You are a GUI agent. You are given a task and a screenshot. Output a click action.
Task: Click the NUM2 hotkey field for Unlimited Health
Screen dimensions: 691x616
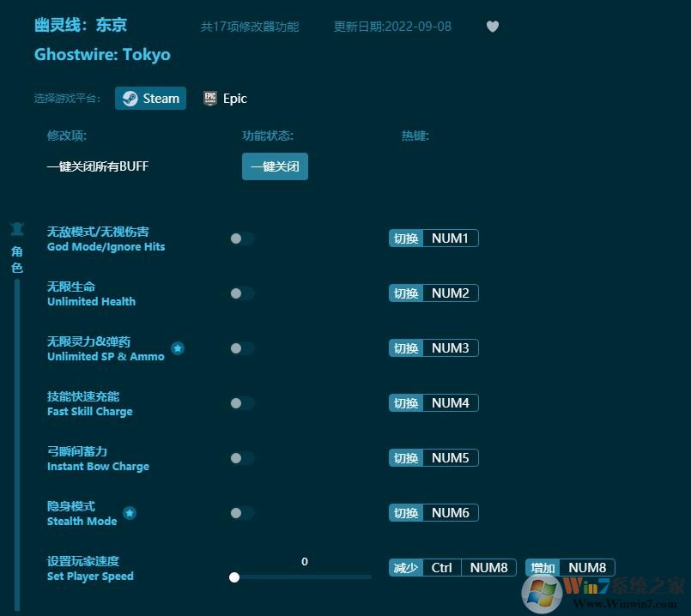tap(450, 293)
